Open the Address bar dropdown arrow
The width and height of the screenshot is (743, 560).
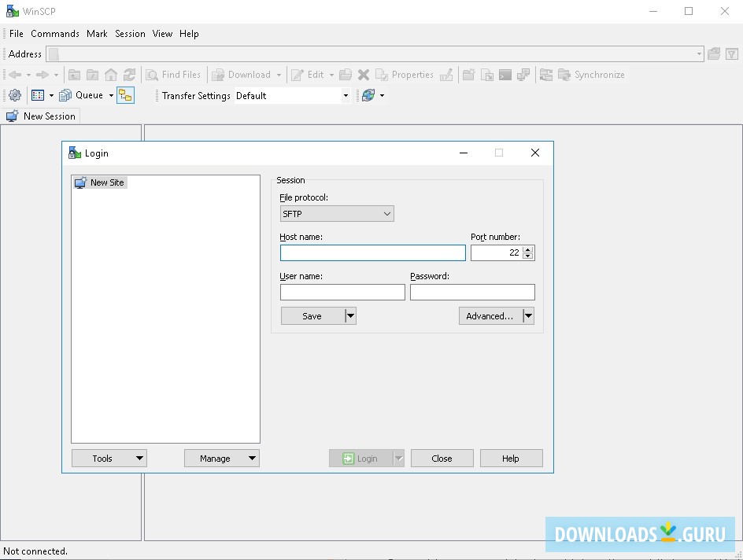(x=699, y=54)
